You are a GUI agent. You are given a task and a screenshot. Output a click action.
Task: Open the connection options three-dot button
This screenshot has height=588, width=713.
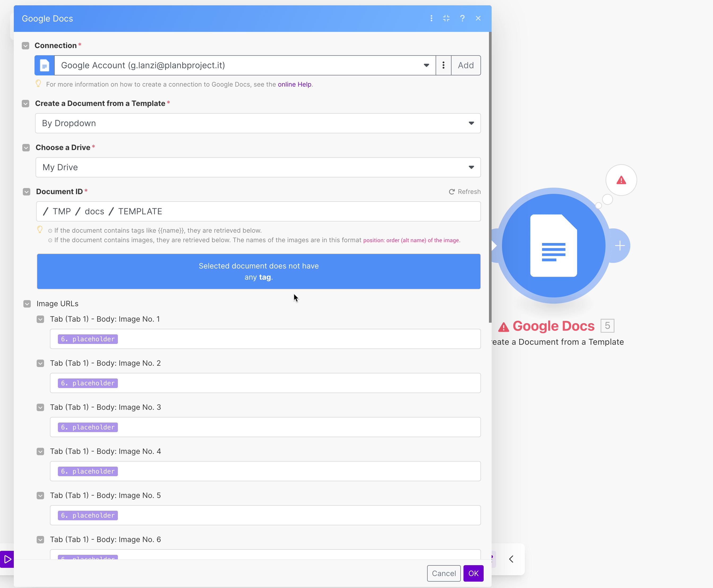tap(443, 65)
